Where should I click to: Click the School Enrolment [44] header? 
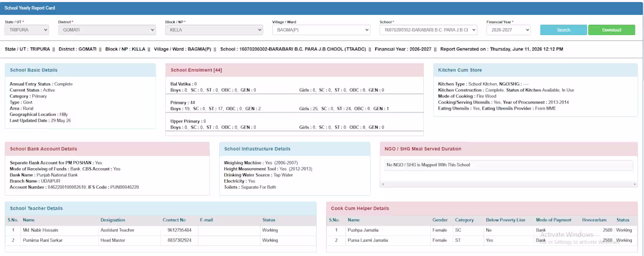click(294, 70)
